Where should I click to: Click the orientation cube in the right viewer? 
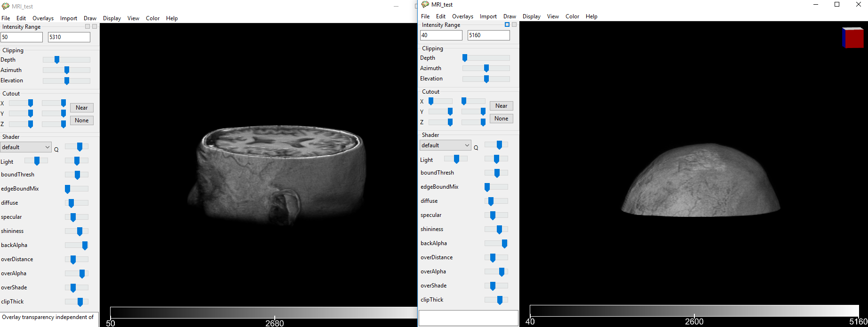[853, 38]
